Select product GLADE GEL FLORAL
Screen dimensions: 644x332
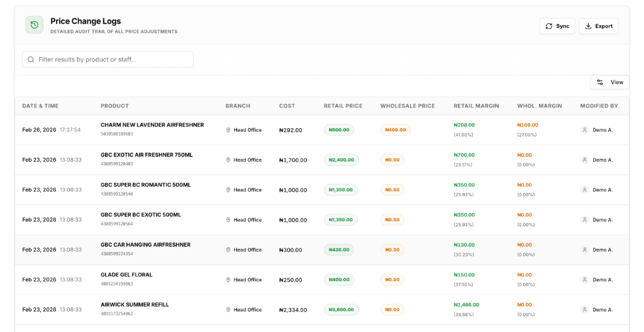pos(126,275)
